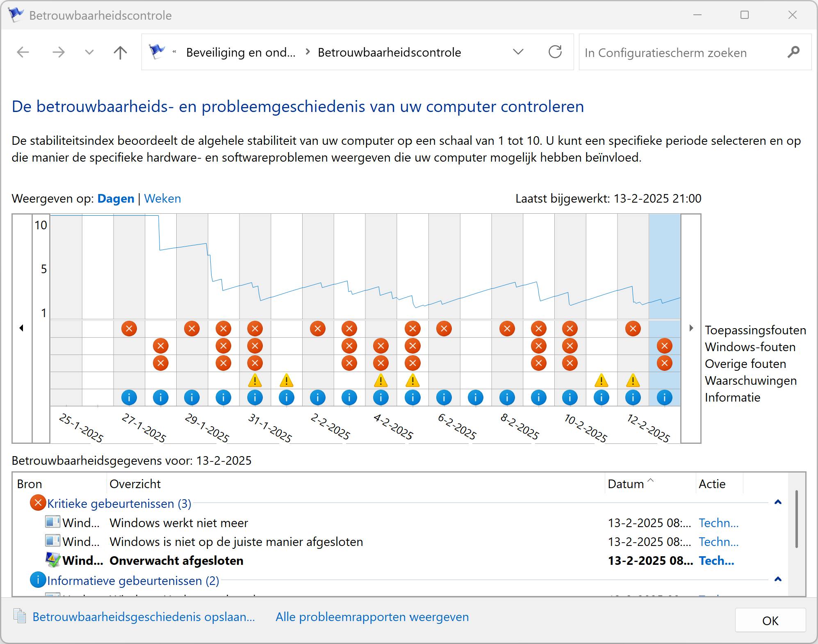Viewport: 818px width, 644px height.
Task: Switch chart view to Weken
Action: (162, 199)
